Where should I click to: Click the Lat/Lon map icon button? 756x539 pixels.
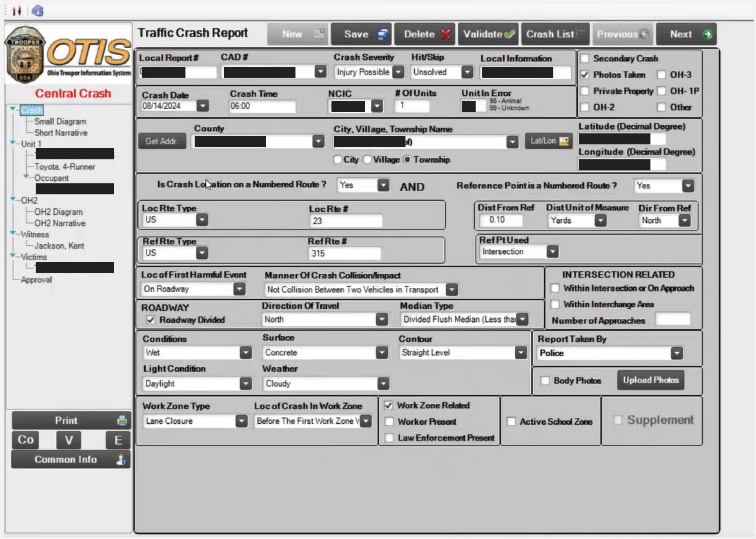563,141
